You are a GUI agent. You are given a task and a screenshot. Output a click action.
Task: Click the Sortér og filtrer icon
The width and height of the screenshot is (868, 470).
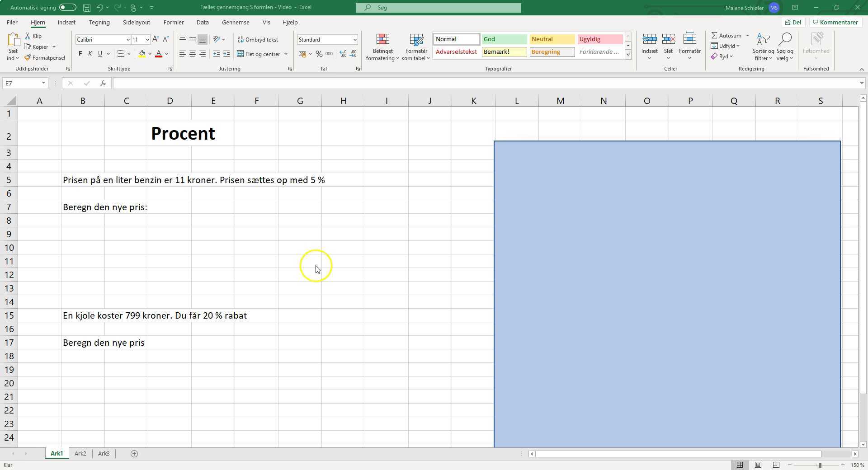763,47
